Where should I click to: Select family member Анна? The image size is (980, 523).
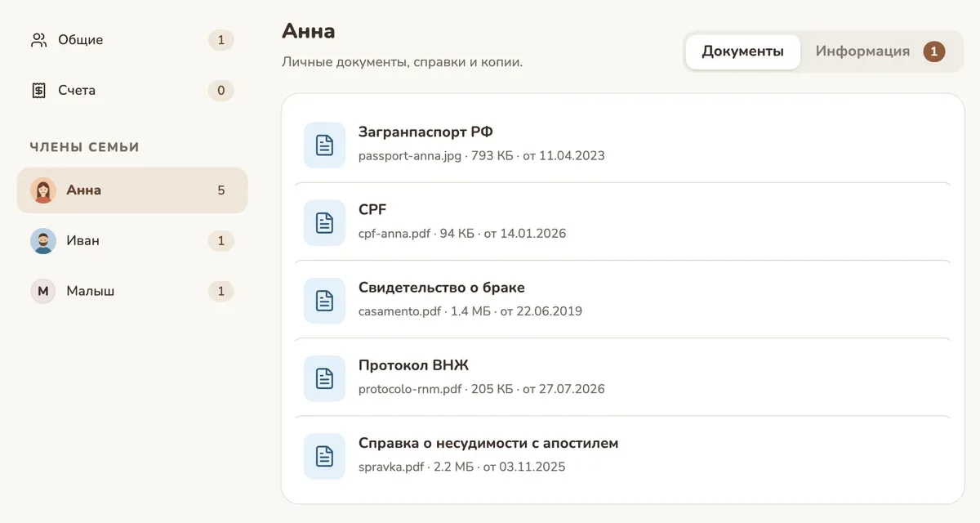[132, 190]
